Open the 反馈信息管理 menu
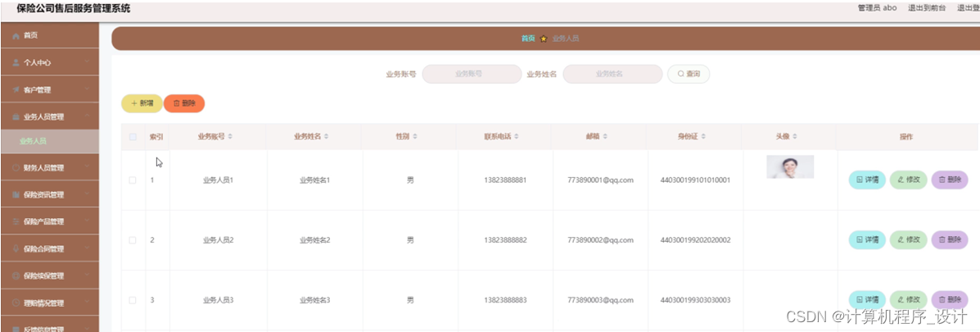The image size is (980, 332). 49,326
